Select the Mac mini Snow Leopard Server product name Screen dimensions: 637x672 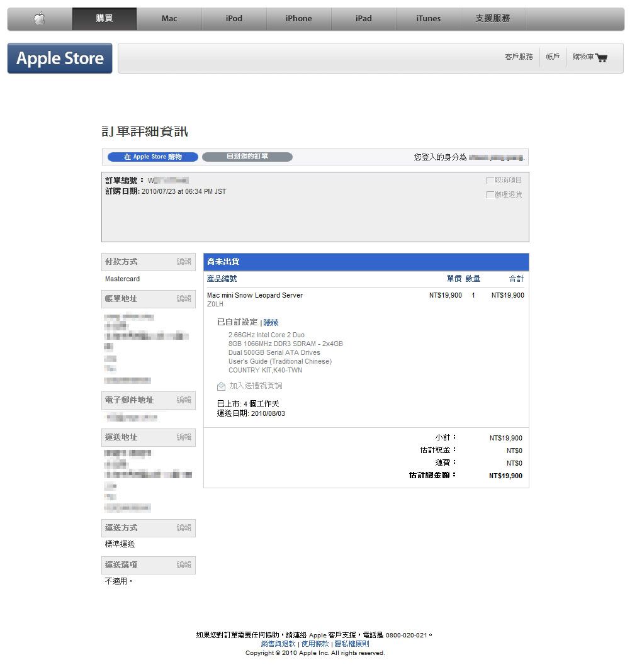(x=255, y=295)
